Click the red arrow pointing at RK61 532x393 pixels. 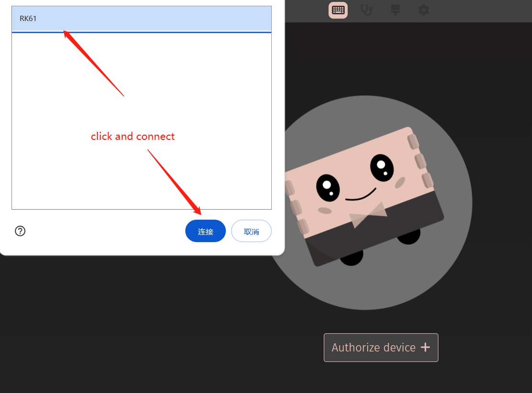[93, 63]
